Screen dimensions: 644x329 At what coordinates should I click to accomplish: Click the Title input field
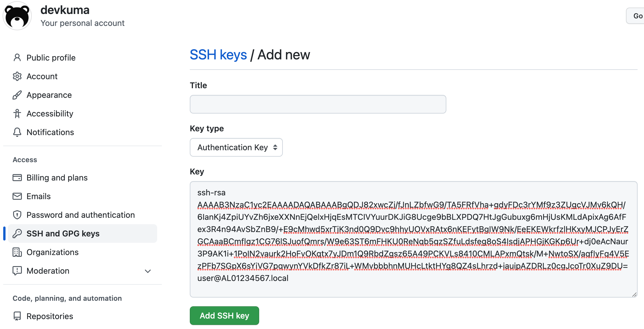[x=318, y=104]
